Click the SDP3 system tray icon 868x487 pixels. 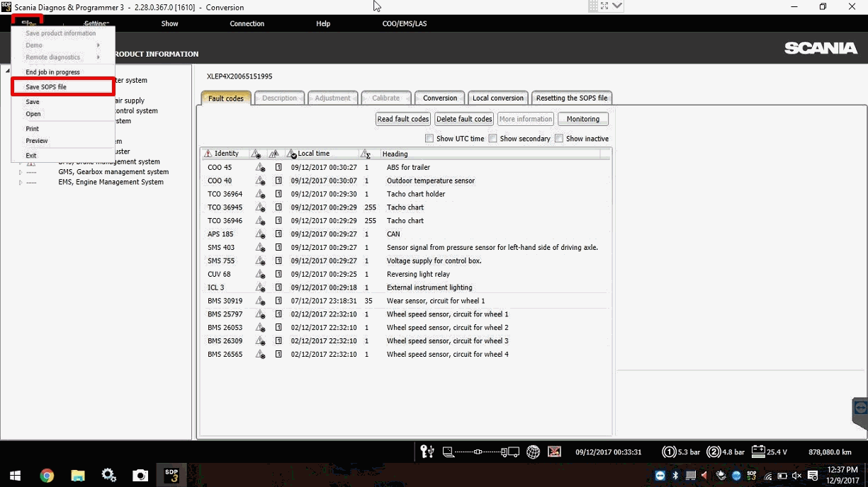752,476
